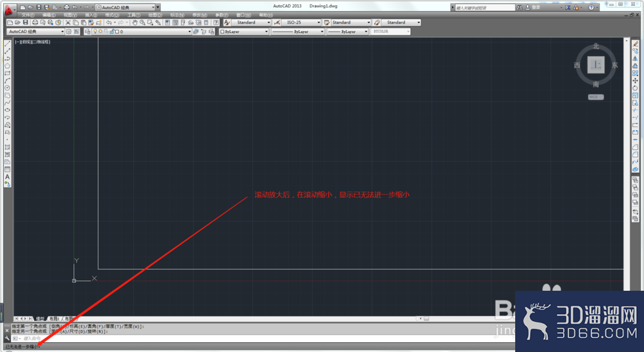
Task: Open the ISO-25 dimension style dropdown
Action: [x=301, y=23]
